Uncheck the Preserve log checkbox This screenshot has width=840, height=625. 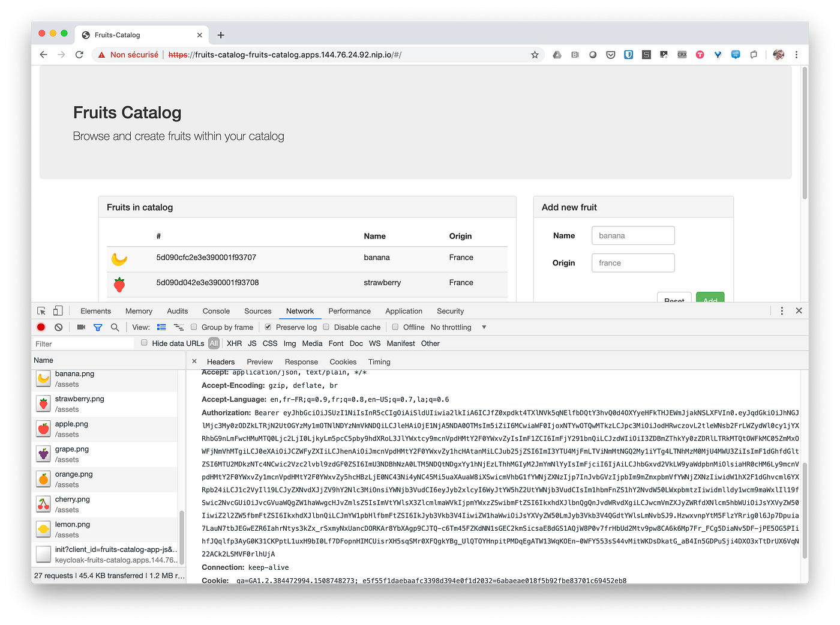point(268,327)
